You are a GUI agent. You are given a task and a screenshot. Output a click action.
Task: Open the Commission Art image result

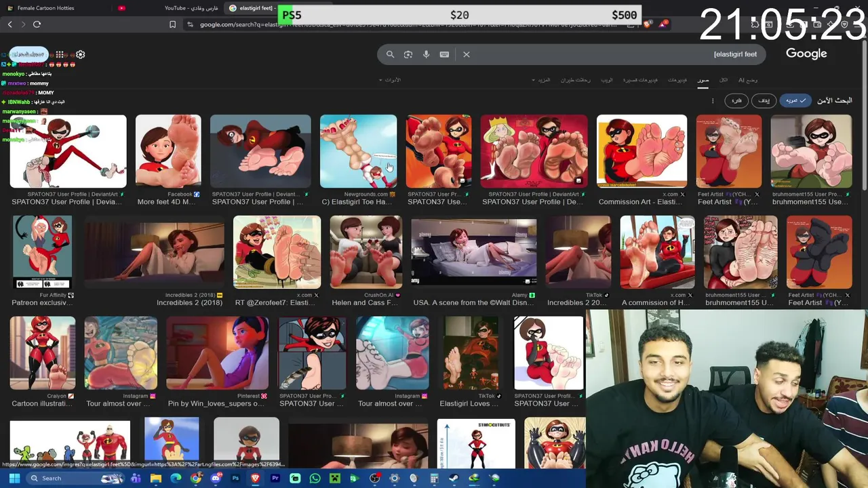point(642,151)
